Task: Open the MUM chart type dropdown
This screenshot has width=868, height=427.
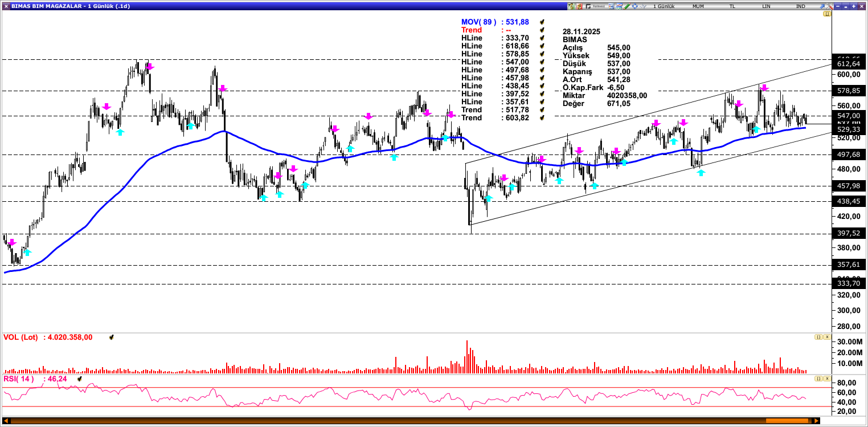Action: tap(698, 6)
